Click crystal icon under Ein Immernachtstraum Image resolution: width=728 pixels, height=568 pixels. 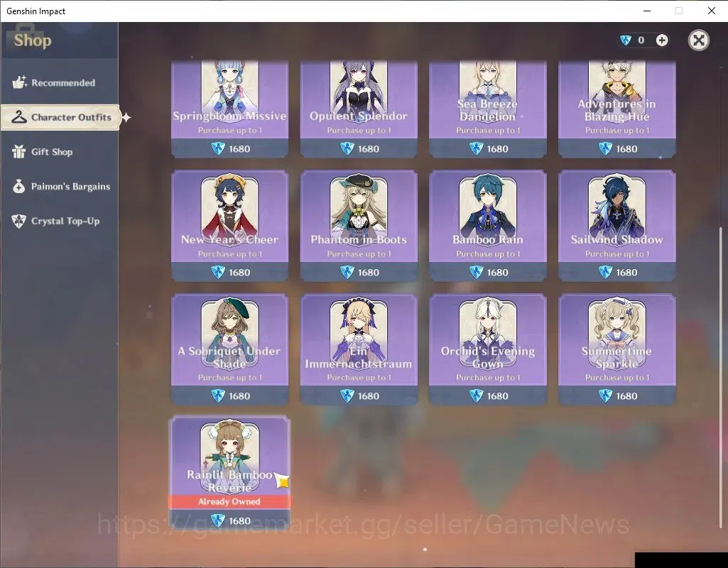(347, 396)
